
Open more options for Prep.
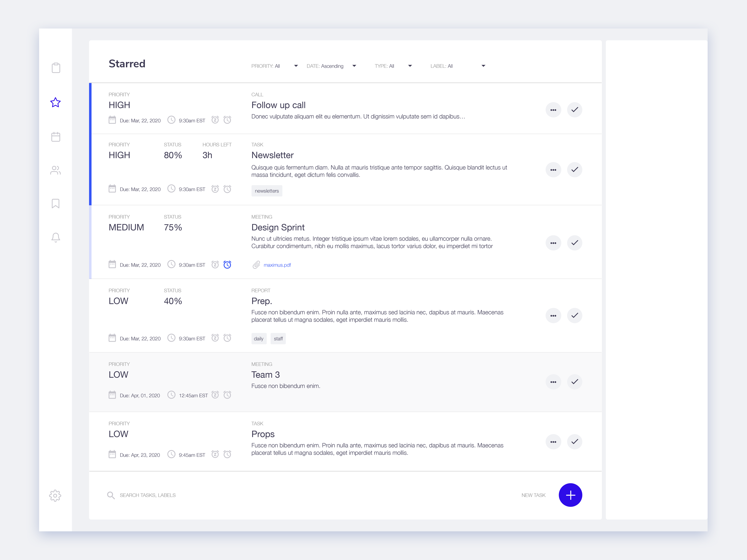coord(553,316)
